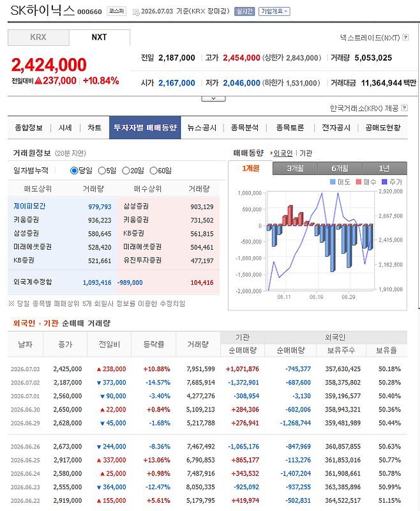Image resolution: width=420 pixels, height=511 pixels.
Task: Click the 코스피 market badge
Action: click(117, 11)
